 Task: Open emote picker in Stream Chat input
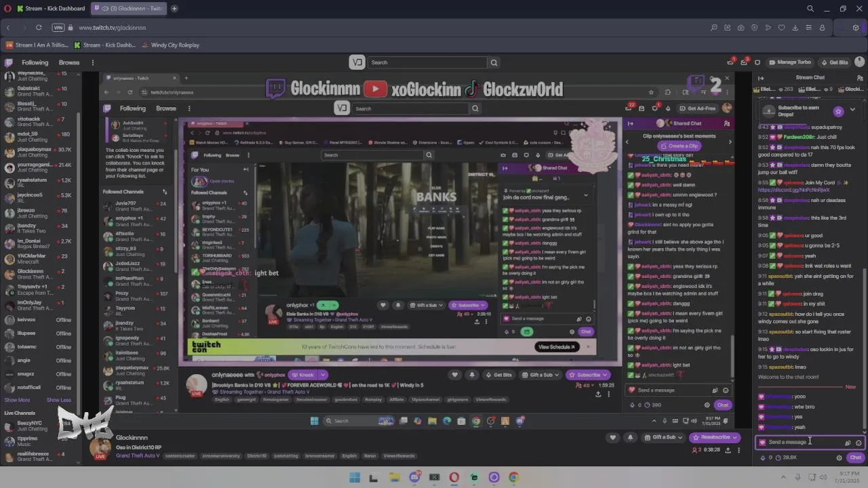tap(859, 443)
